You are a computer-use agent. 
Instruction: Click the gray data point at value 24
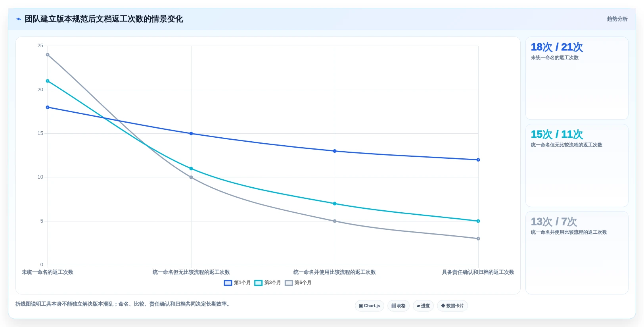point(48,55)
